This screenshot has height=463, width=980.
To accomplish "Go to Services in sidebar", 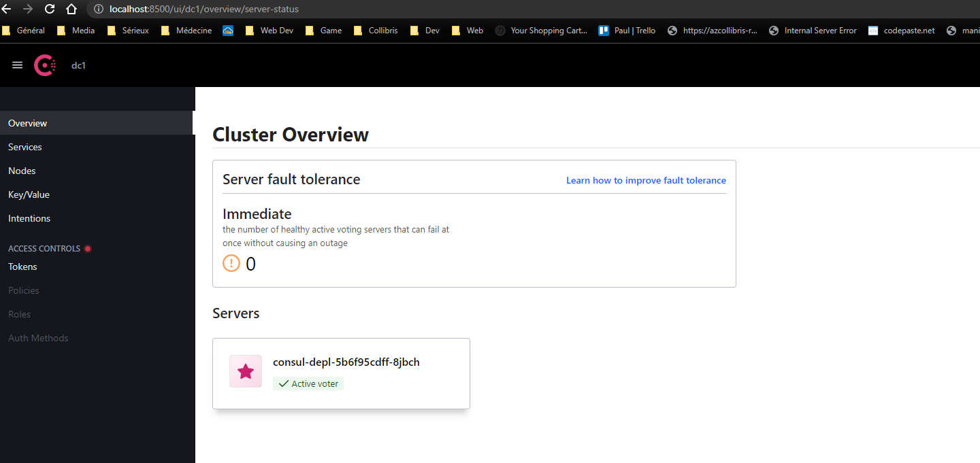I will (x=97, y=147).
